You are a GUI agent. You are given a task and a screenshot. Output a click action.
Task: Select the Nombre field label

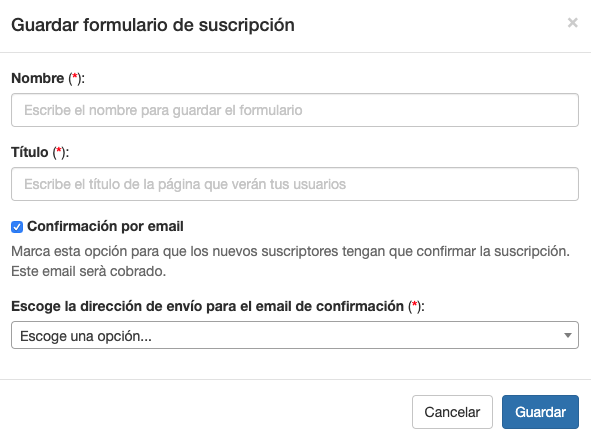tap(38, 78)
